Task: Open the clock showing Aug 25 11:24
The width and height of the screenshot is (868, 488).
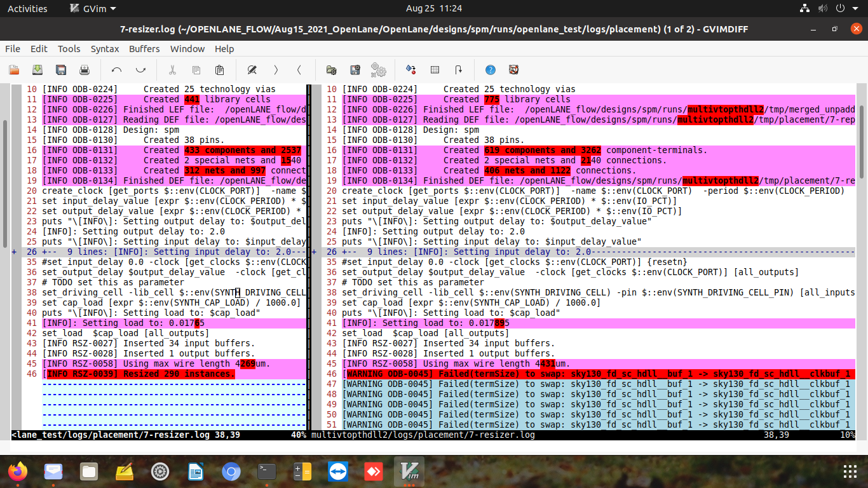Action: 433,8
